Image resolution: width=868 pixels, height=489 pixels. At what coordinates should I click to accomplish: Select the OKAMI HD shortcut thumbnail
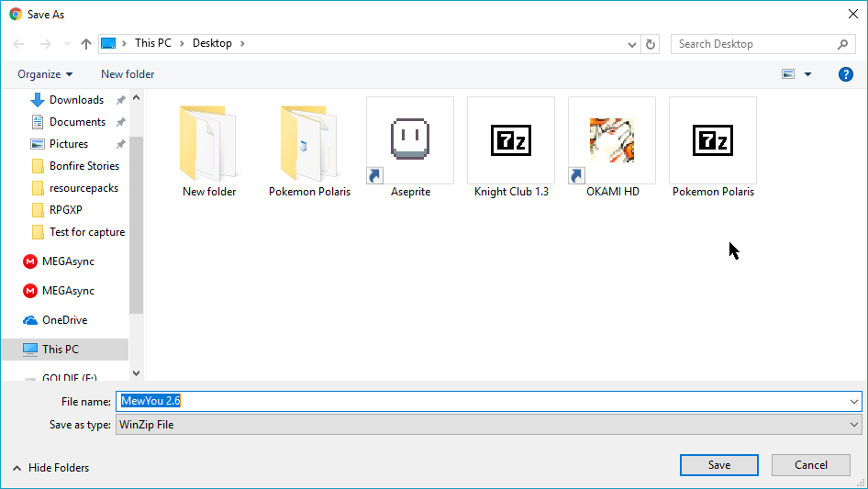click(x=611, y=140)
